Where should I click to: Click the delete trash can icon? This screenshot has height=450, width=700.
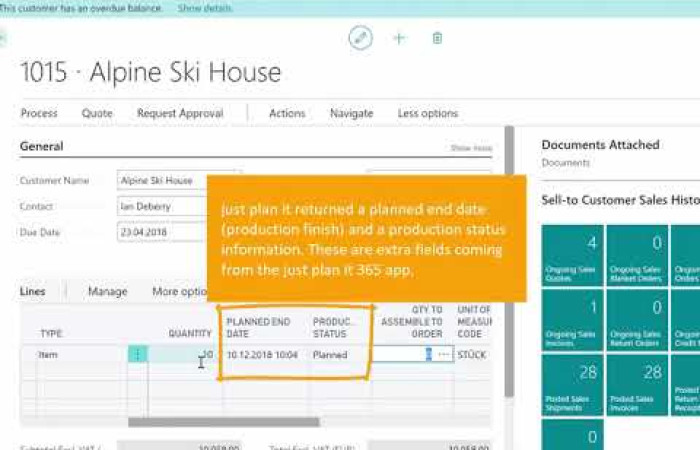tap(438, 38)
